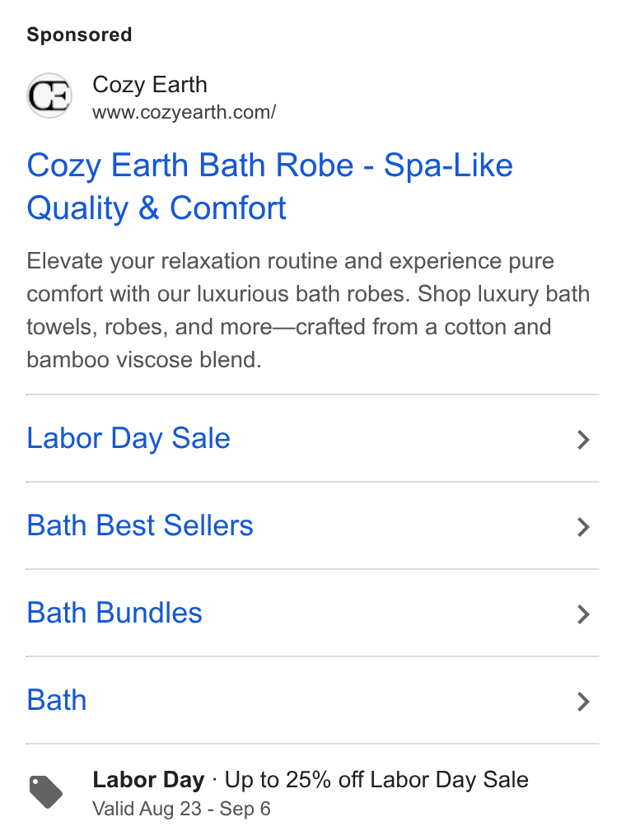Expand the Labor Day Sale chevron arrow
This screenshot has height=840, width=626.
point(584,440)
